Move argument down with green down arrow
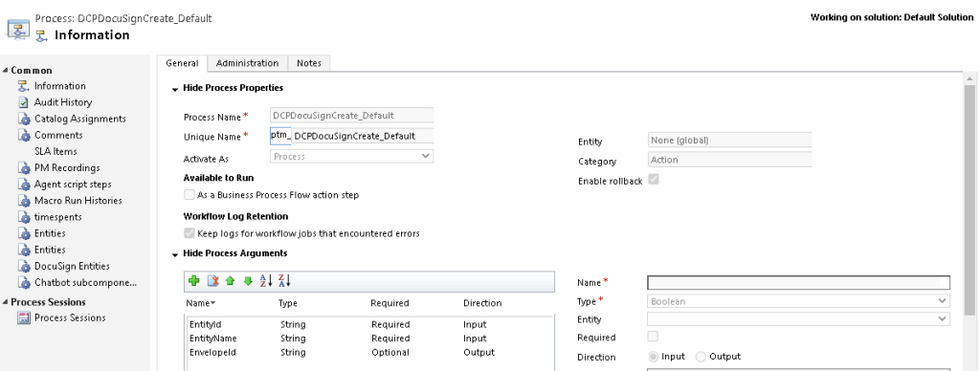 click(x=248, y=281)
